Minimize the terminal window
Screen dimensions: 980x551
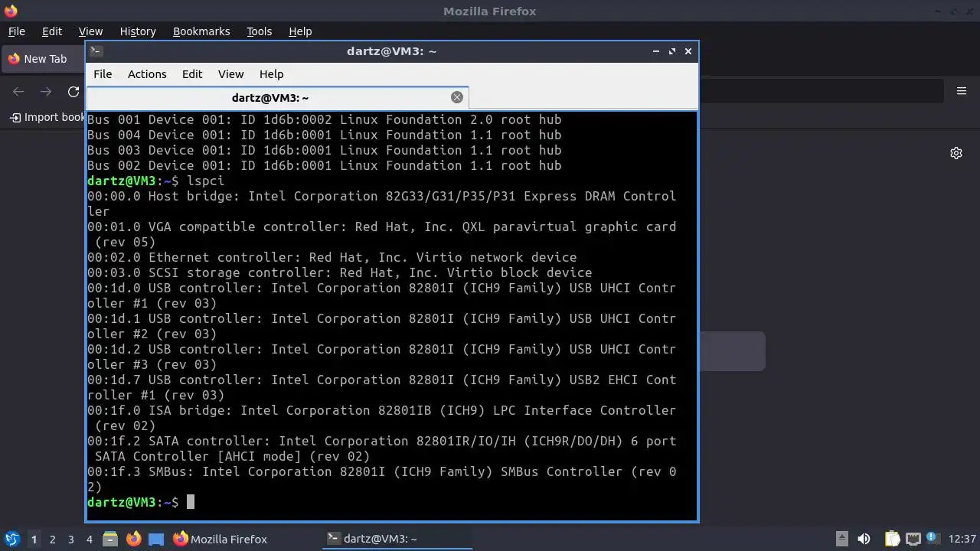click(656, 51)
